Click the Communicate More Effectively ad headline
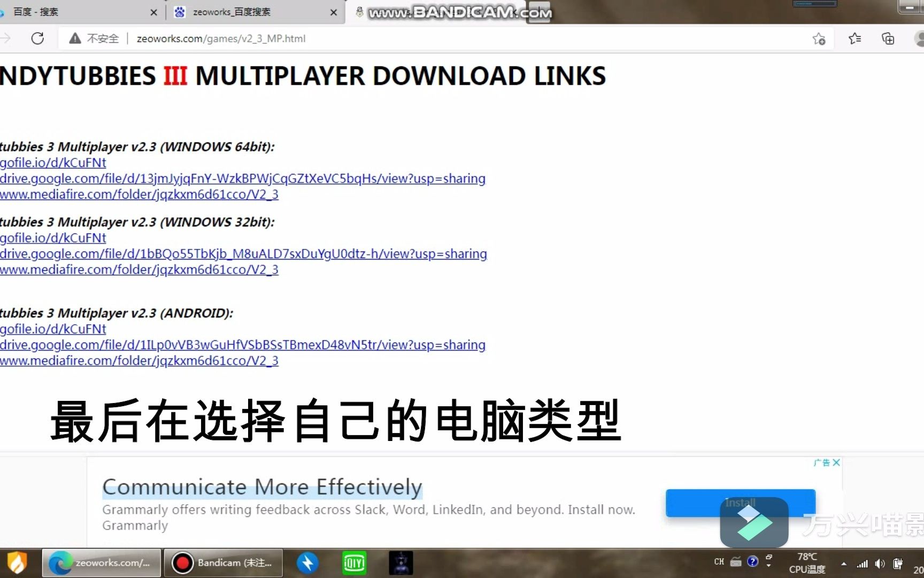This screenshot has width=924, height=578. click(x=262, y=487)
